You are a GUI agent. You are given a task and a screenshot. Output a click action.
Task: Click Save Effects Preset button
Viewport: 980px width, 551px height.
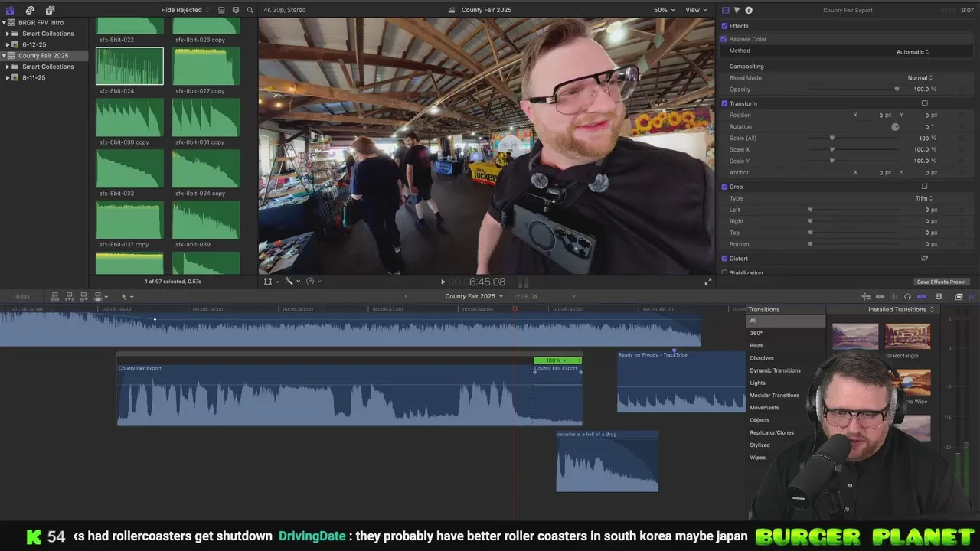click(x=941, y=282)
